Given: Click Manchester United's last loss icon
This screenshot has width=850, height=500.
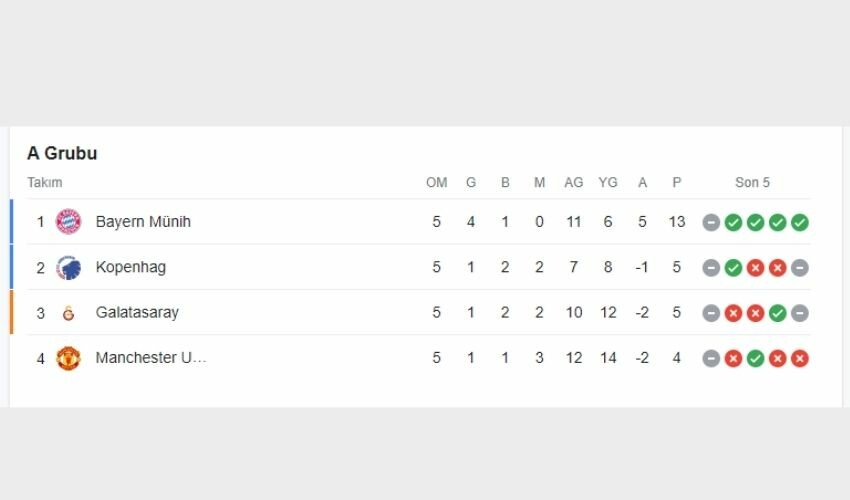Looking at the screenshot, I should click(799, 358).
